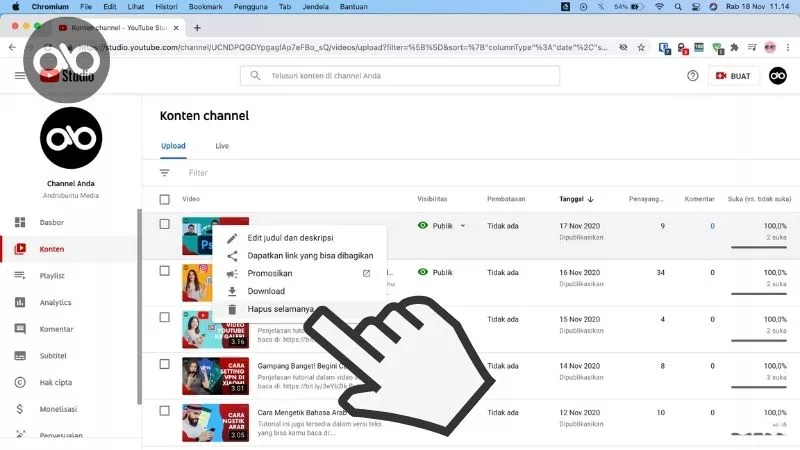Open the Konten sidebar icon
Image resolution: width=800 pixels, height=450 pixels.
(x=20, y=249)
